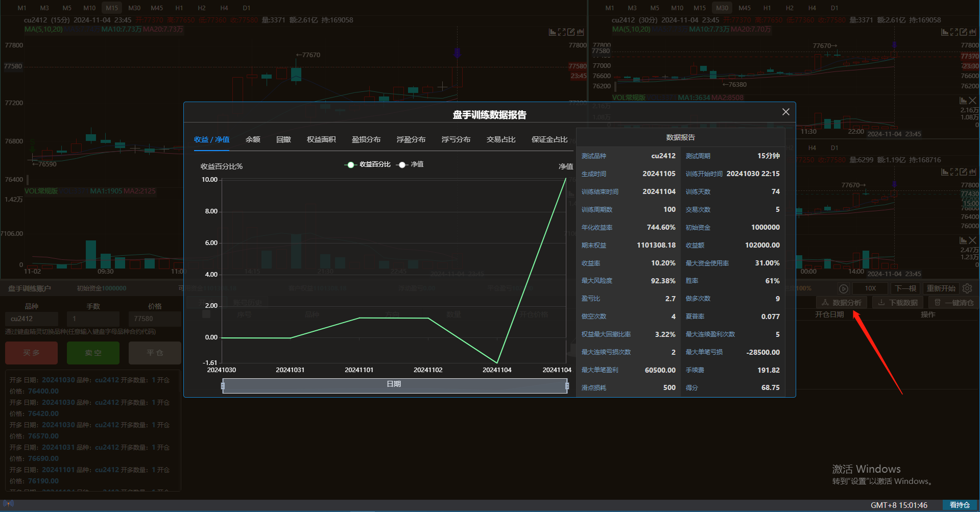This screenshot has width=980, height=512.
Task: Click right handle of the 日期 zoom slider
Action: (x=567, y=386)
